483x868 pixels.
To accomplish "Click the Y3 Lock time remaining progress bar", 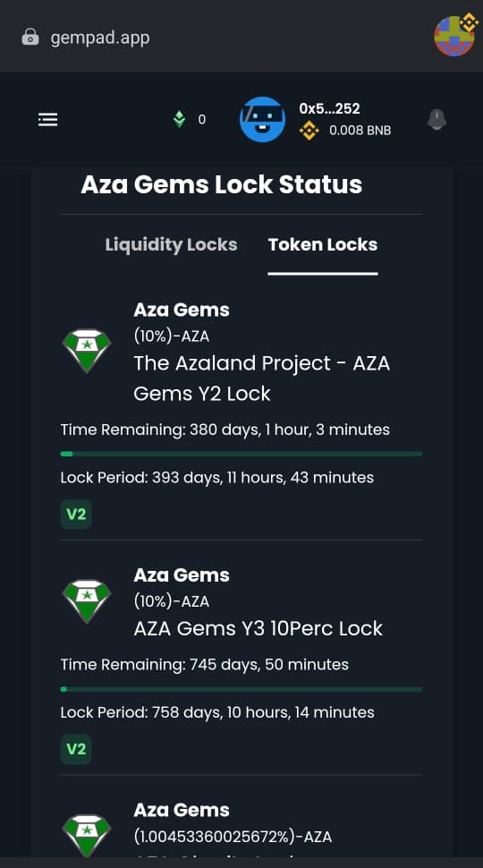I will click(x=241, y=689).
